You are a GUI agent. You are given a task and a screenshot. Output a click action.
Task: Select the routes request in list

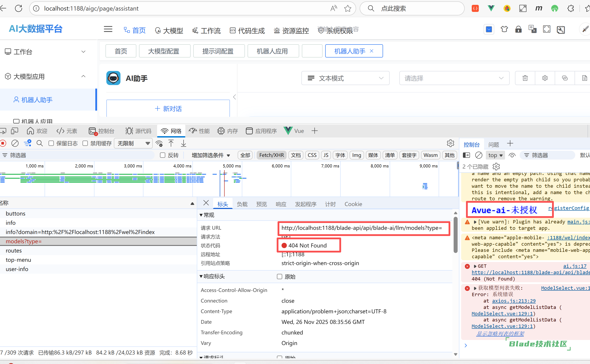point(14,251)
